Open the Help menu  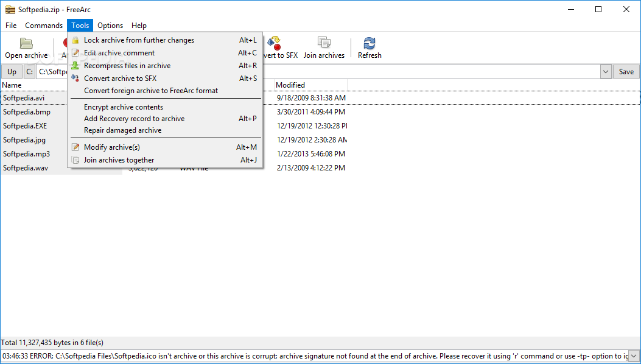[139, 26]
